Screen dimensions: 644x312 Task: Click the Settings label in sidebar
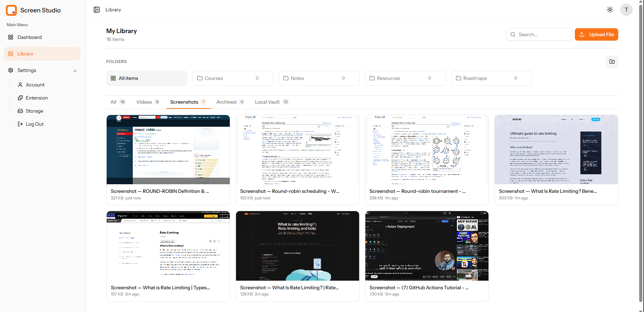coord(27,70)
